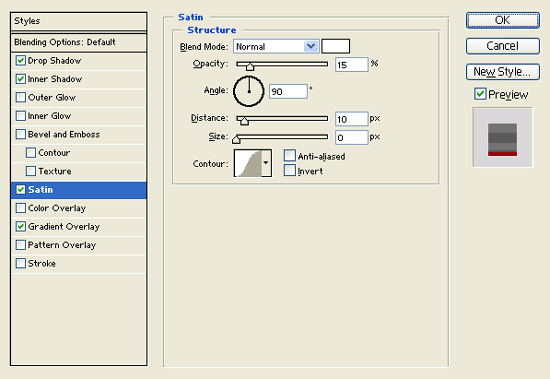Open the Color Overlay settings row
Image resolution: width=550 pixels, height=379 pixels.
coord(79,208)
